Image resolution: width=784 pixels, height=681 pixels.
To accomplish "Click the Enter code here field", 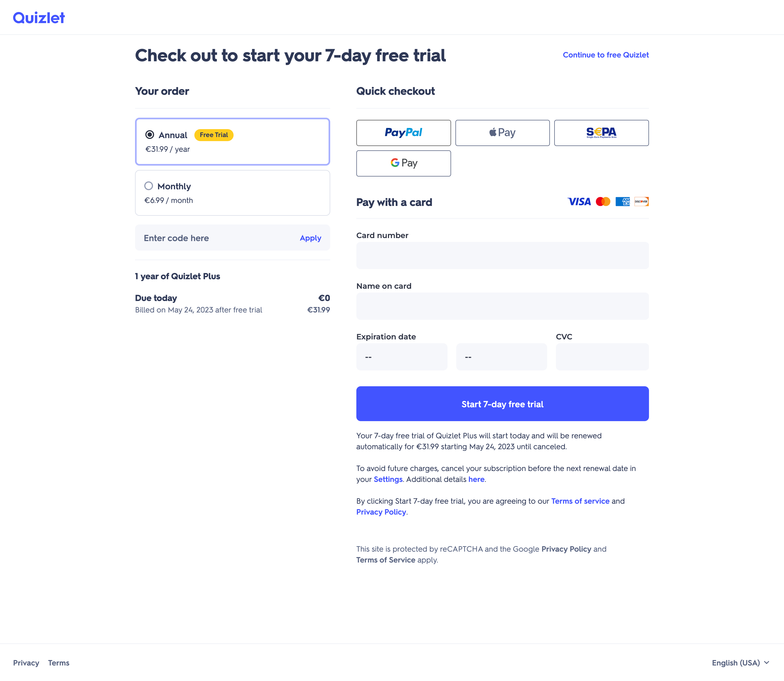I will 216,238.
